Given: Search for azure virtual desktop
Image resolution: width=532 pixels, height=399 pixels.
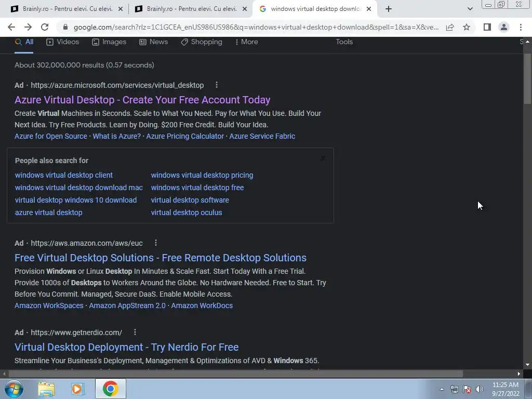Looking at the screenshot, I should click(x=48, y=212).
